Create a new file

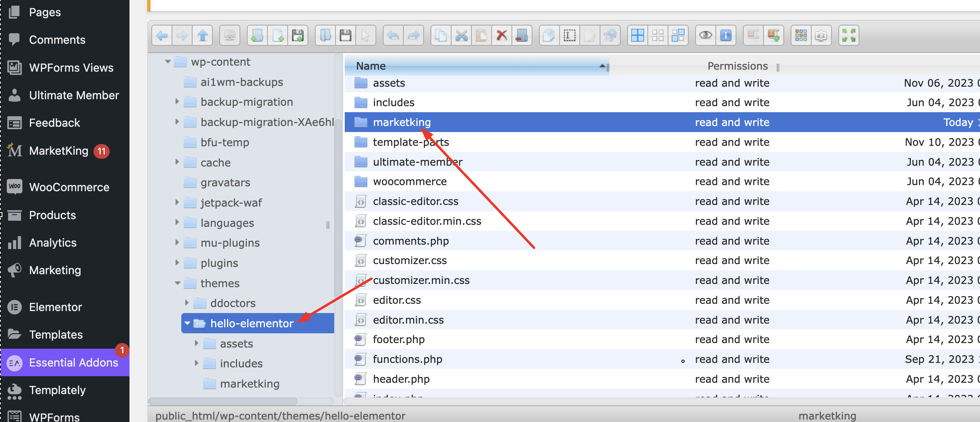tap(278, 36)
